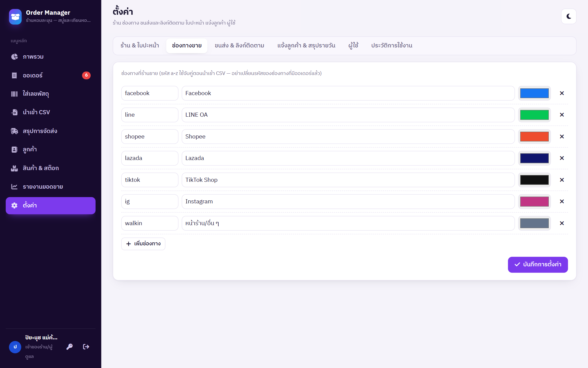Select the ช่องทางขาย tab
The width and height of the screenshot is (588, 368).
click(x=187, y=46)
